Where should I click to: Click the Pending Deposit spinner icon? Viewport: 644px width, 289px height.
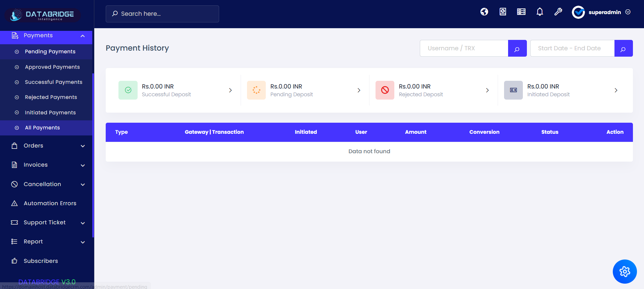(256, 90)
